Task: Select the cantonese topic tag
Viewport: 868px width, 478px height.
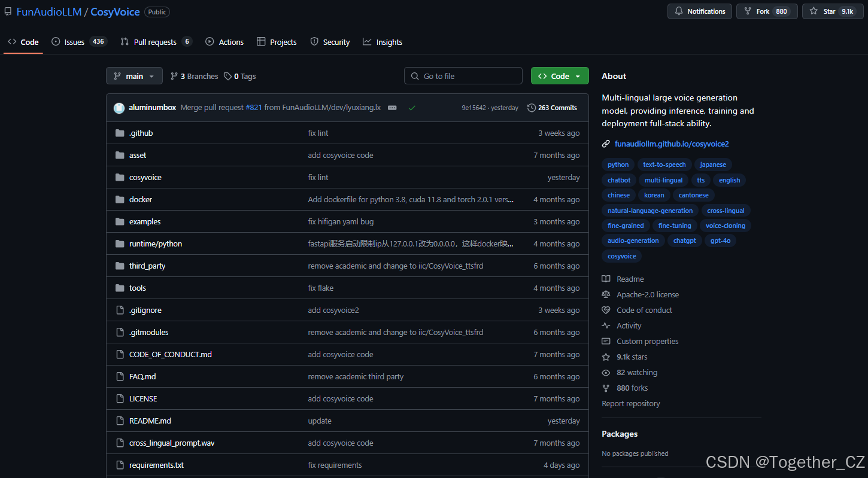Action: (694, 195)
